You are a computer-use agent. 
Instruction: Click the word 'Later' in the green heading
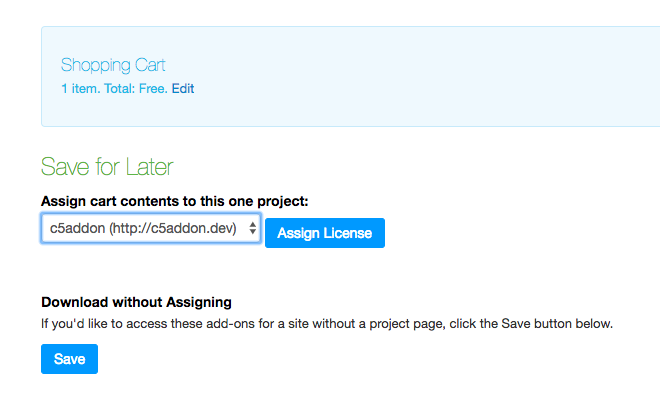pyautogui.click(x=149, y=166)
